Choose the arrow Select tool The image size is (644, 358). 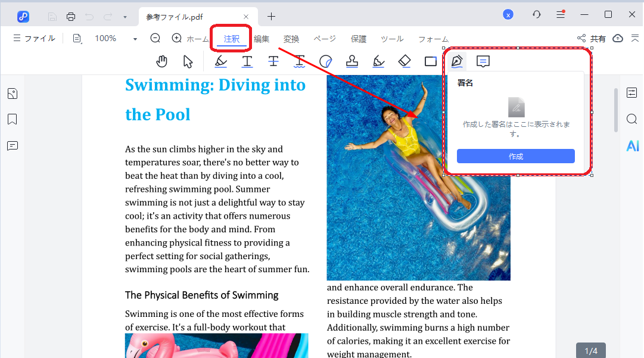(x=188, y=61)
